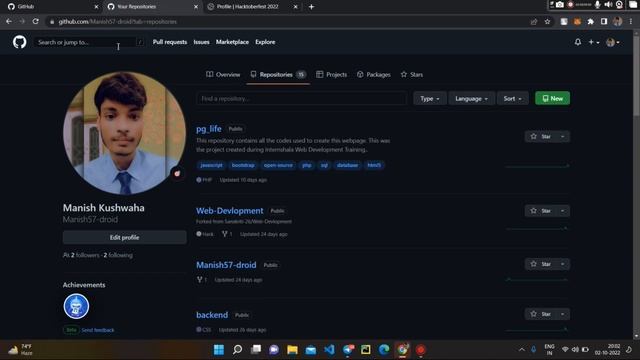The height and width of the screenshot is (360, 640).
Task: Open the pg_life repository
Action: tap(209, 129)
